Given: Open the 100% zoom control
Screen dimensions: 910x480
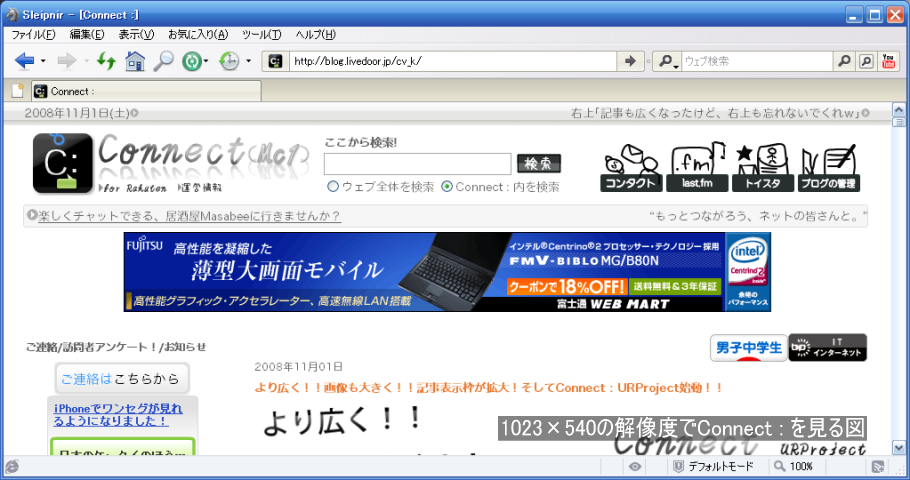Looking at the screenshot, I should (x=793, y=466).
